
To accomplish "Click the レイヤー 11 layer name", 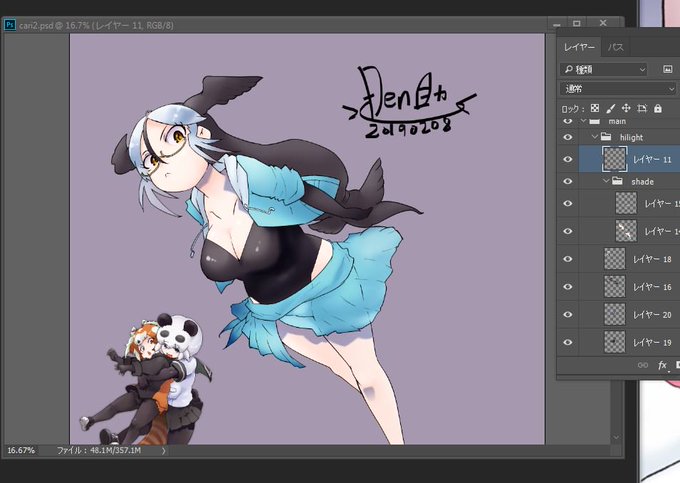I will (x=652, y=160).
